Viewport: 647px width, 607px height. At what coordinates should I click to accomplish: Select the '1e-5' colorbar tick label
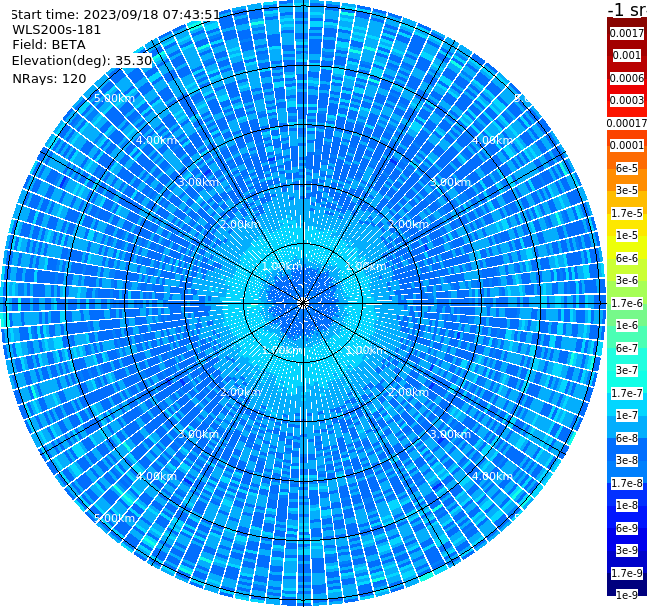[x=627, y=235]
